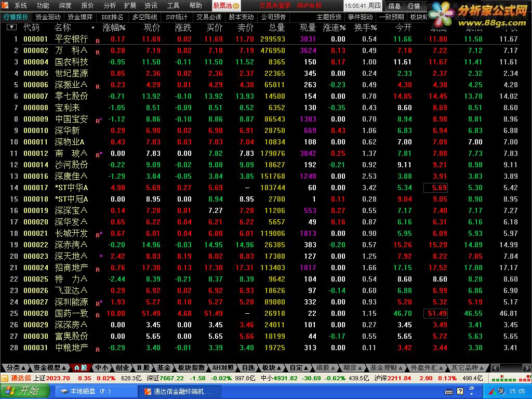Open the 股票池 stock pool button
The image size is (532, 399).
(x=226, y=6)
